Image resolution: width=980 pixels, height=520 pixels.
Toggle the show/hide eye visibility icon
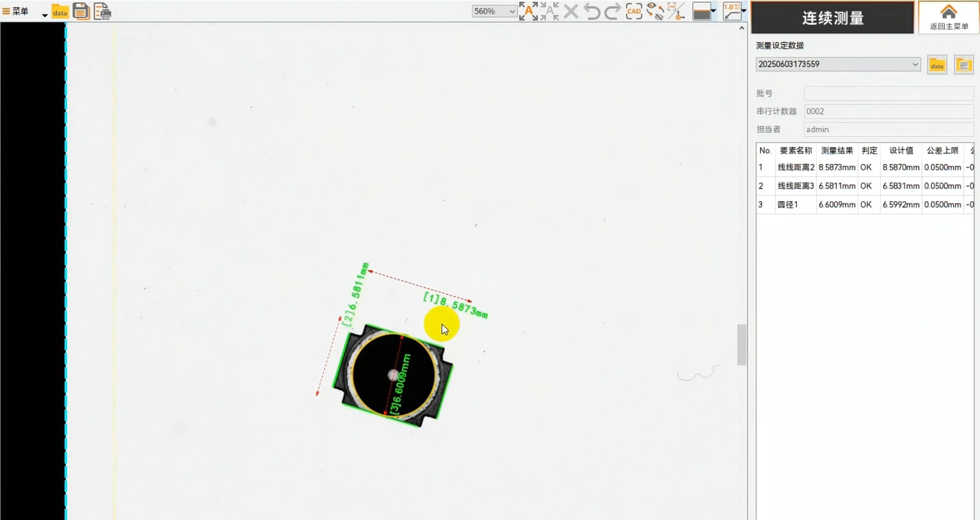pyautogui.click(x=655, y=11)
